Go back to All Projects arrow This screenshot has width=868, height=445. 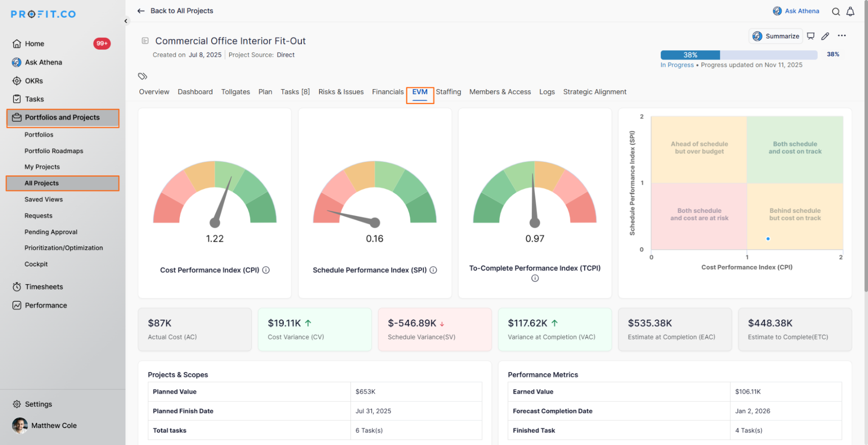(141, 11)
